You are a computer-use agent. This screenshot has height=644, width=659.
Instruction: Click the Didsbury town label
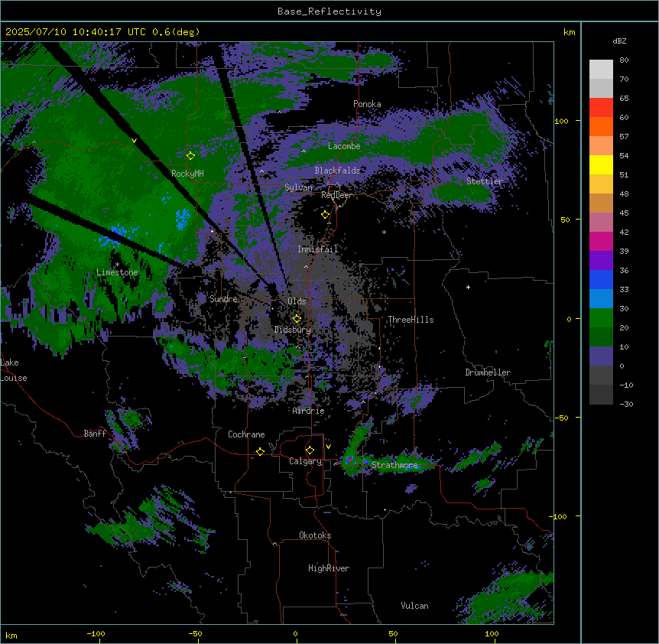293,330
